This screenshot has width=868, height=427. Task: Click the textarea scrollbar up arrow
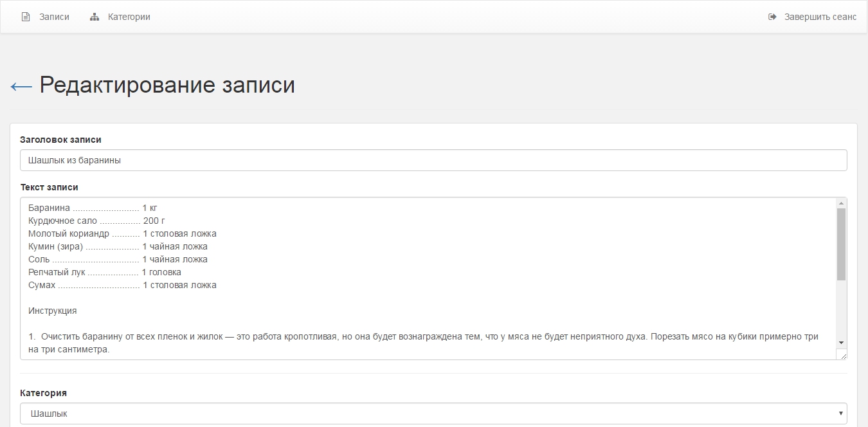point(841,203)
